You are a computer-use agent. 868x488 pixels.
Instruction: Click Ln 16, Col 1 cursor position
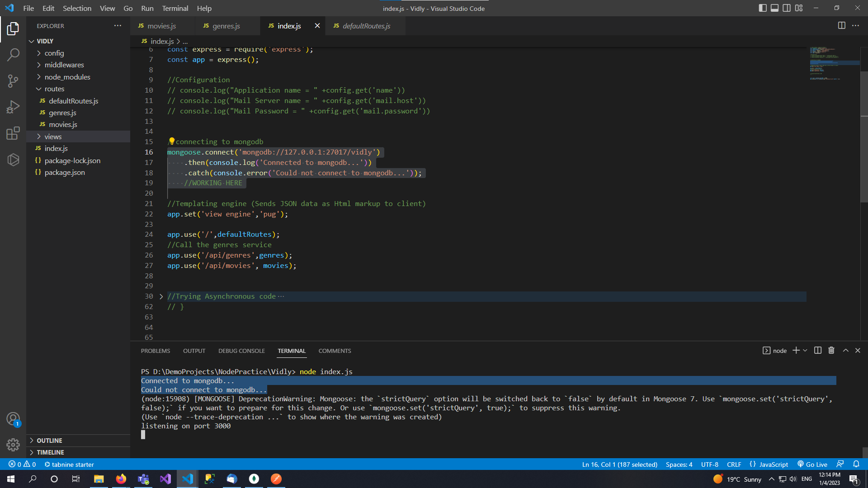click(619, 465)
